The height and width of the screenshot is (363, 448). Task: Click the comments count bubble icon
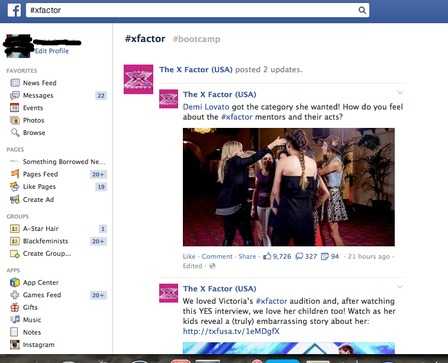tap(299, 256)
